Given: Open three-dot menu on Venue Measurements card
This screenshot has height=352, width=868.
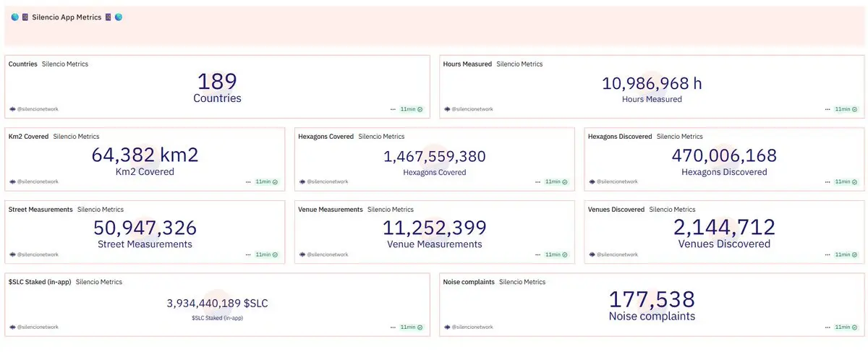Looking at the screenshot, I should point(537,254).
